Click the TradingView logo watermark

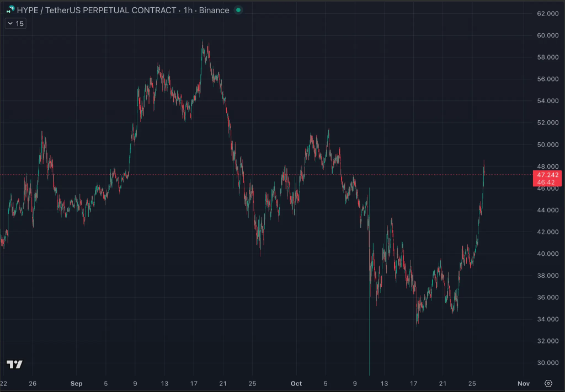coord(14,364)
